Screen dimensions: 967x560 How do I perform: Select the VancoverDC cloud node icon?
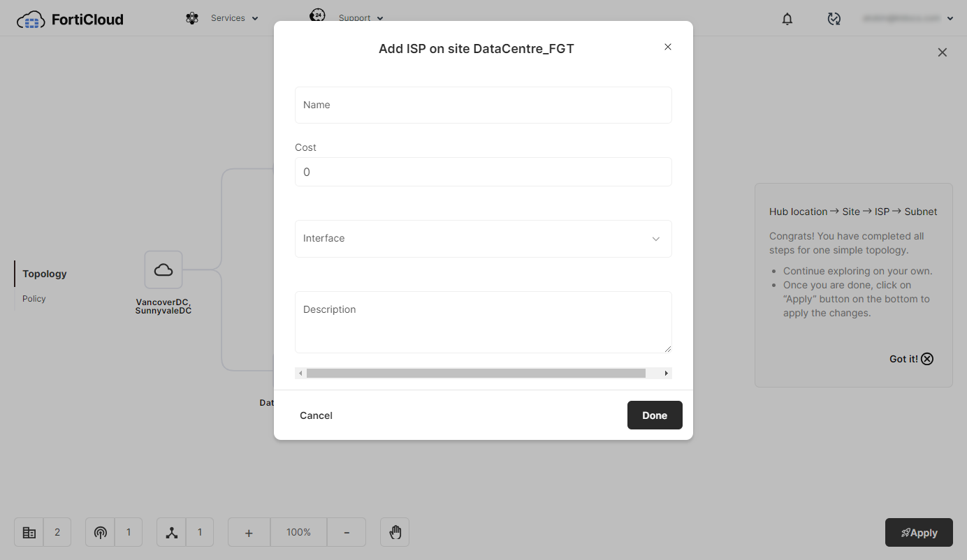(x=163, y=270)
